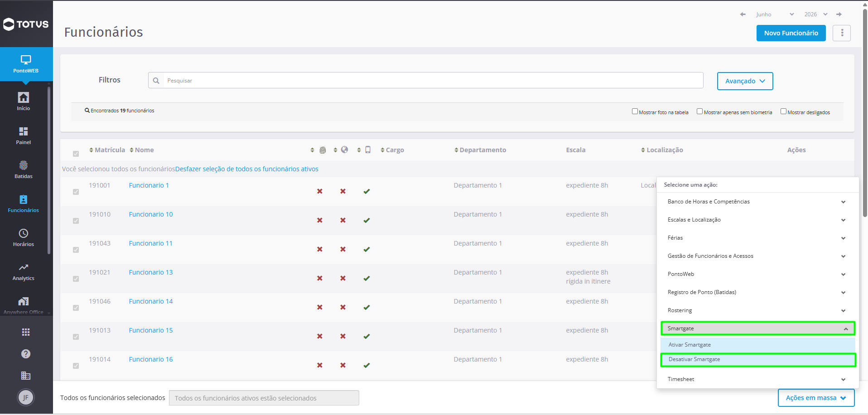Expand Banco de Horas e Competências
This screenshot has height=415, width=868.
757,202
